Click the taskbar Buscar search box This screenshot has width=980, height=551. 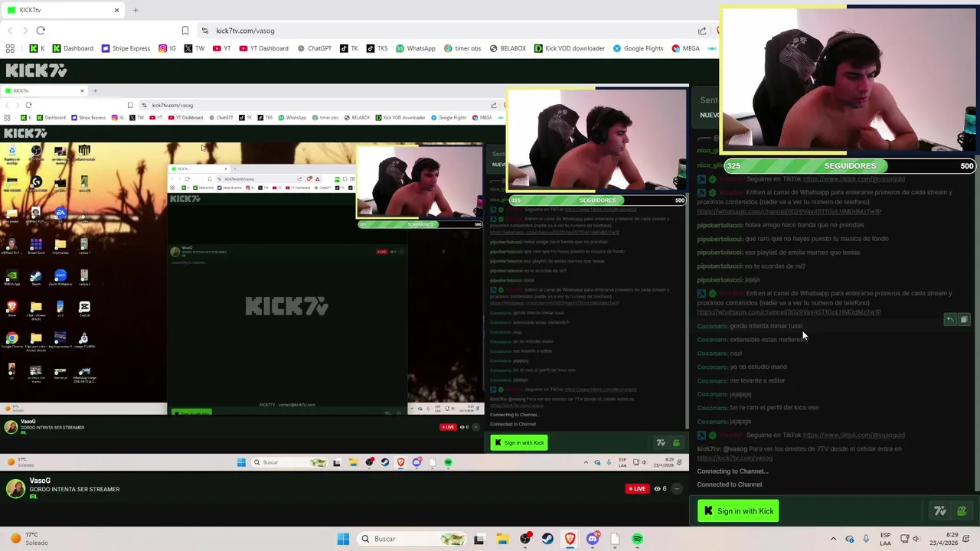[x=413, y=539]
